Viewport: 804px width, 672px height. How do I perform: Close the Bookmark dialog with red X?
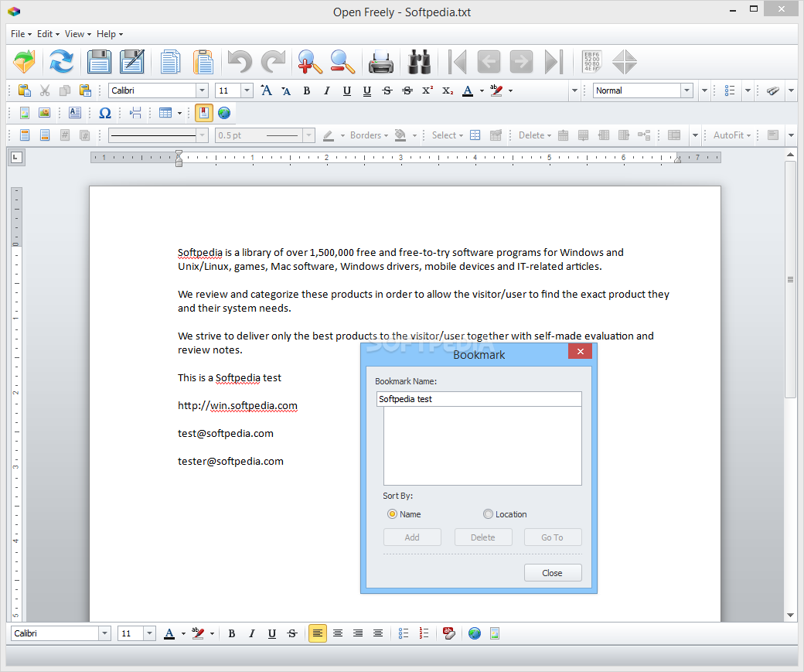[x=581, y=351]
